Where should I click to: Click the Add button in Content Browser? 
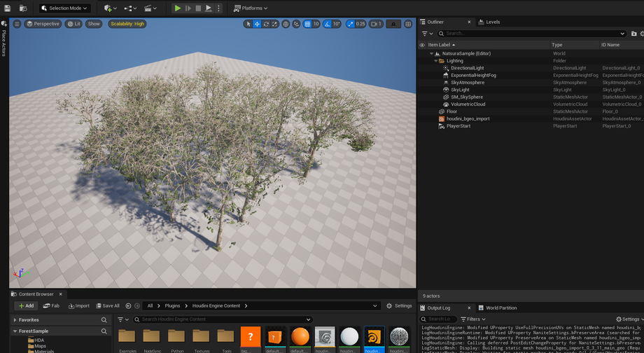pyautogui.click(x=25, y=306)
